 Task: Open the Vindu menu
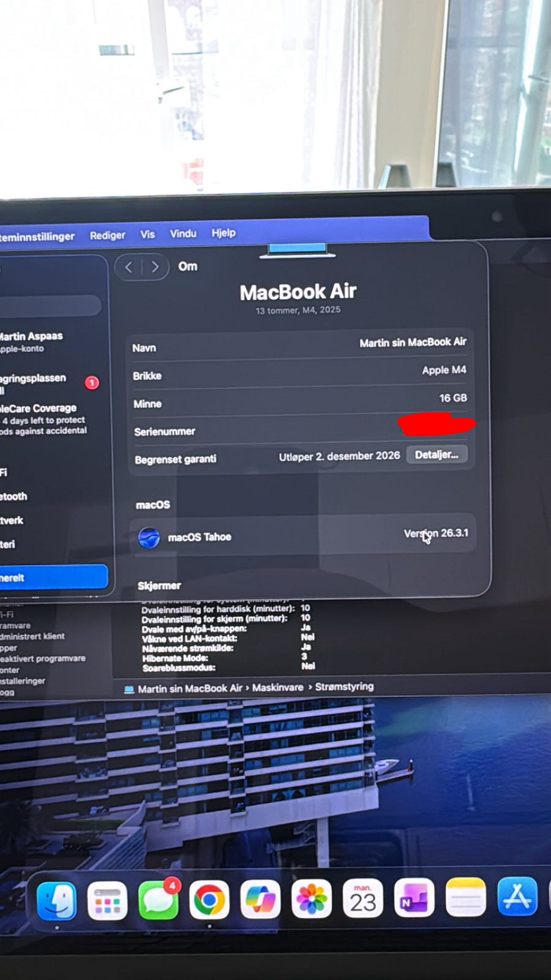point(183,233)
